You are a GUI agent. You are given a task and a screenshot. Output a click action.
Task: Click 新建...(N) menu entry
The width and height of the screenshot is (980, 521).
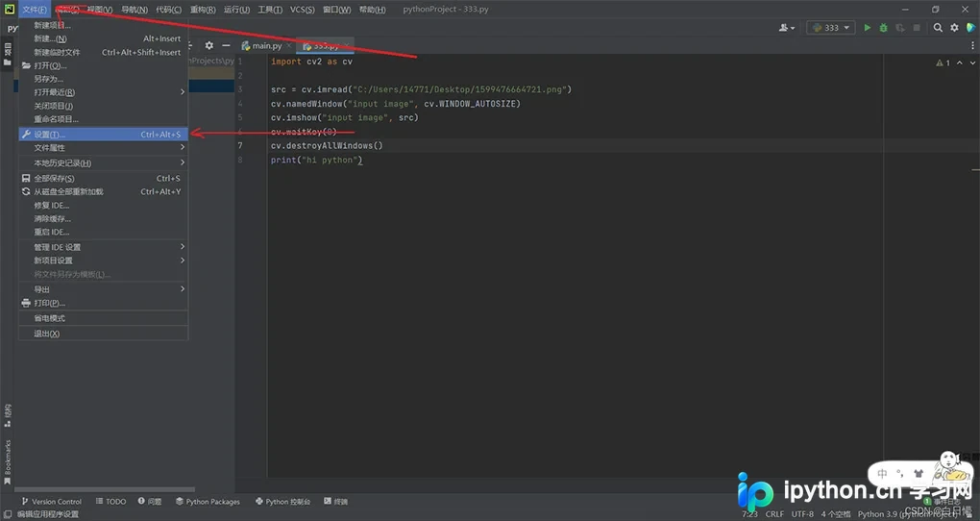(x=103, y=38)
